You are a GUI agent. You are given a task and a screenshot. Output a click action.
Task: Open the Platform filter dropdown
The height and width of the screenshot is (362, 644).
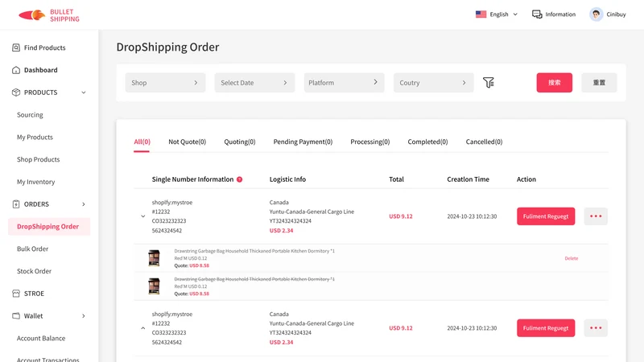click(x=345, y=83)
